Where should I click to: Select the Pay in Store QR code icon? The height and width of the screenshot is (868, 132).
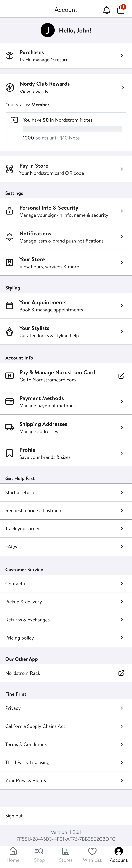9,169
